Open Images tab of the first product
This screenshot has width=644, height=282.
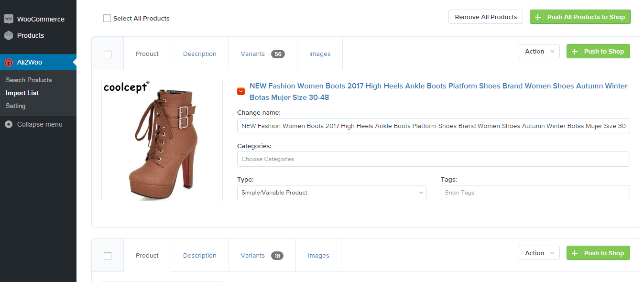(319, 54)
